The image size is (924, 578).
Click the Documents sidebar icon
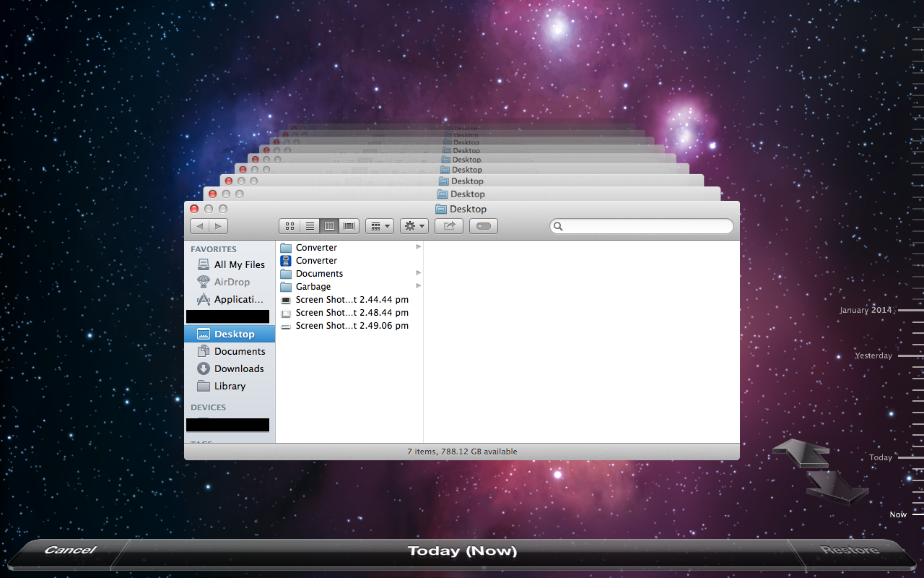pos(204,351)
